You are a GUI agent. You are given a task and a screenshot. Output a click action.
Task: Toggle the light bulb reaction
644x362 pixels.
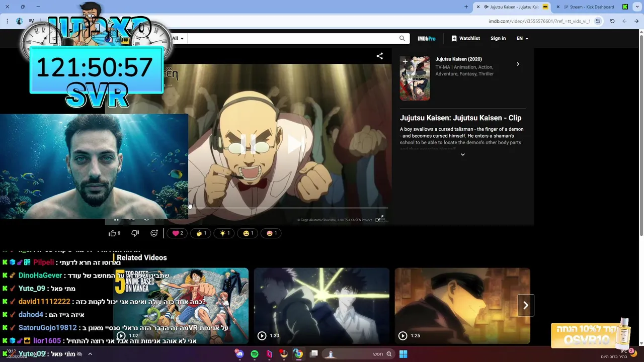coord(224,233)
